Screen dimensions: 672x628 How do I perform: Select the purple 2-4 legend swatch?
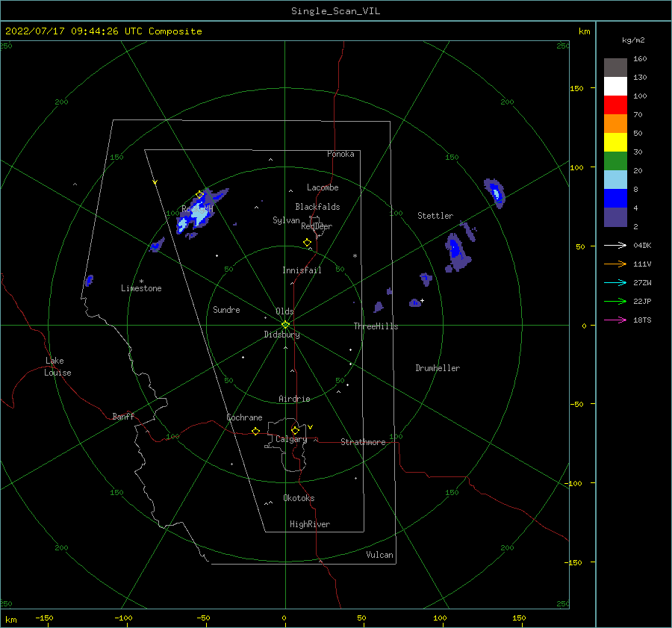point(615,217)
